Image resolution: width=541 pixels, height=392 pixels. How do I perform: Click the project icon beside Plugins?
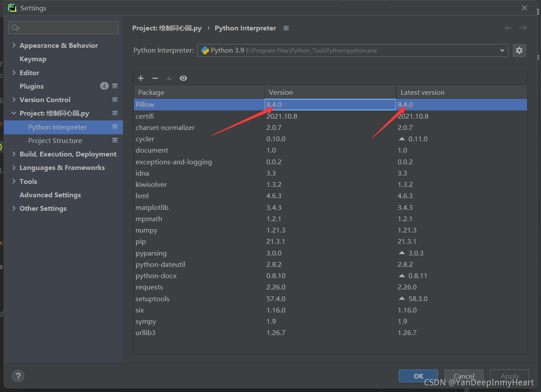click(115, 86)
